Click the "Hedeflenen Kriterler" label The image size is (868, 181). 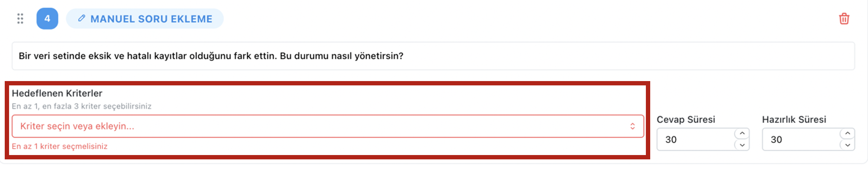tap(57, 93)
